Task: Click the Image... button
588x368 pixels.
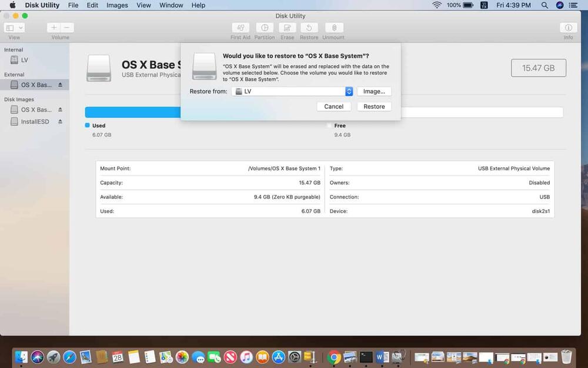Action: (374, 91)
